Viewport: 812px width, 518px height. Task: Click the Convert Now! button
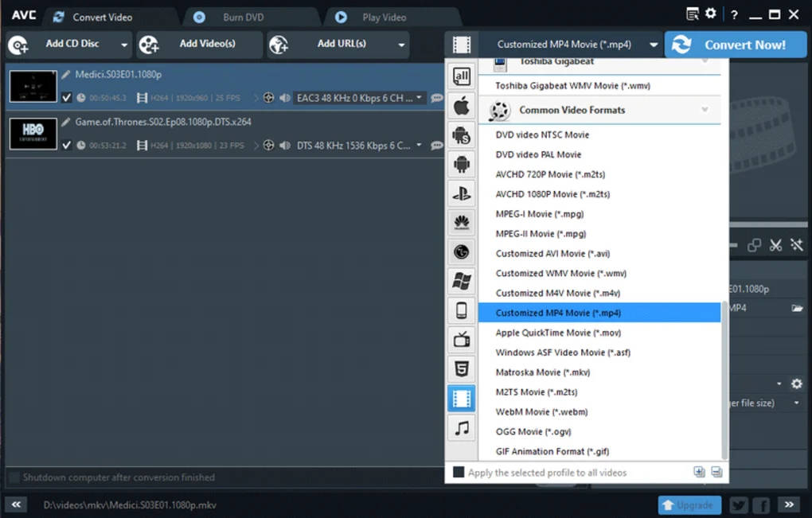tap(735, 45)
